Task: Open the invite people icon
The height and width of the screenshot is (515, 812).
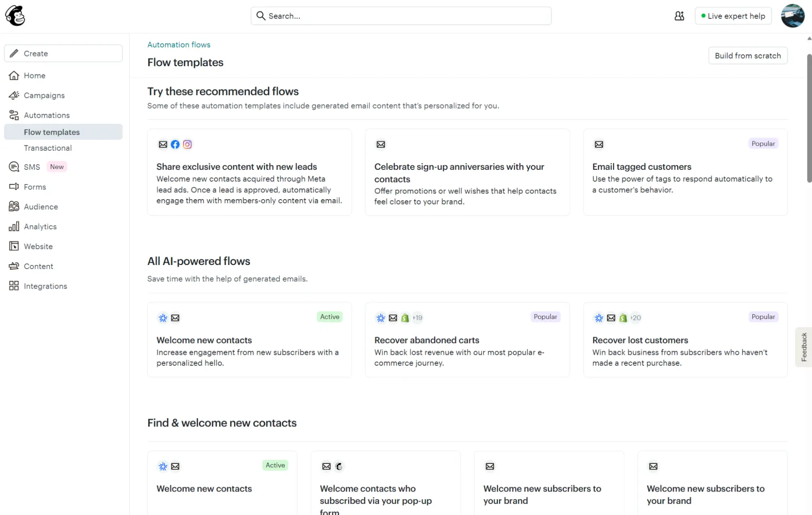Action: pyautogui.click(x=679, y=16)
